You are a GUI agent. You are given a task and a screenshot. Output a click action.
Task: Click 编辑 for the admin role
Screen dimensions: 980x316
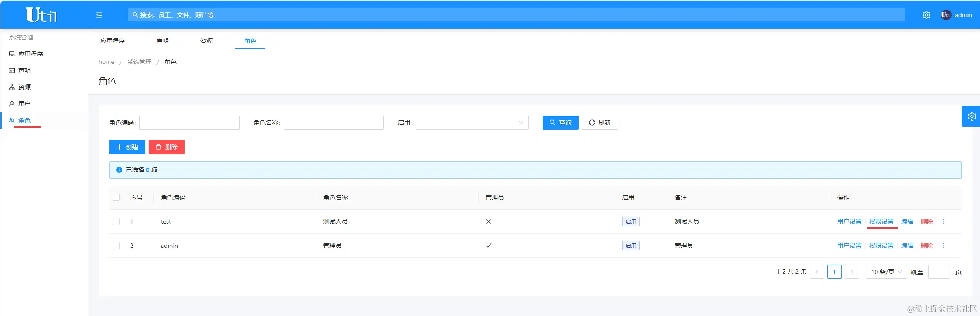[907, 246]
